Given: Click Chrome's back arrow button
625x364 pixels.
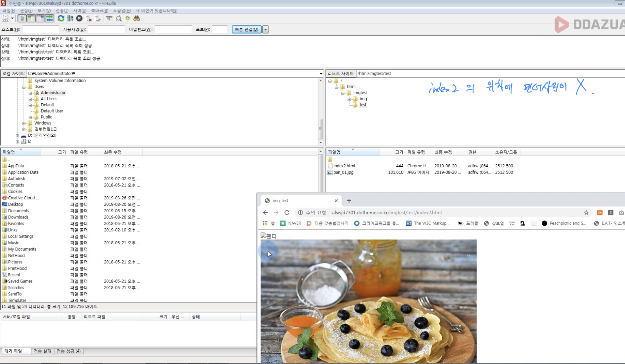Looking at the screenshot, I should pyautogui.click(x=265, y=213).
